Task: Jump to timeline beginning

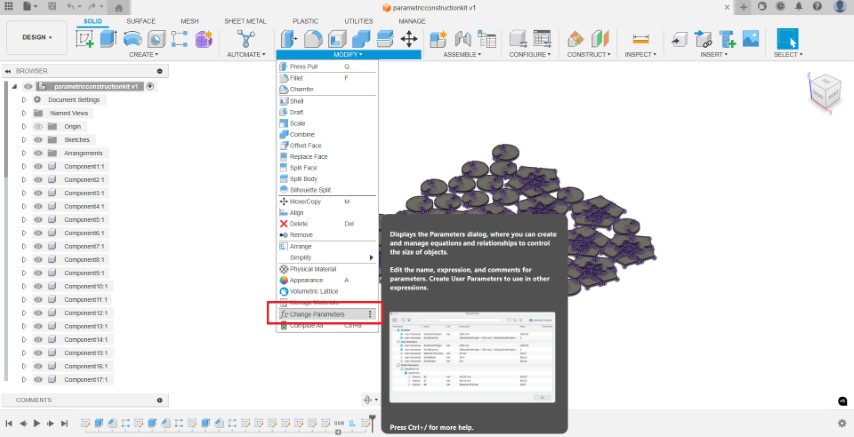Action: (9, 423)
